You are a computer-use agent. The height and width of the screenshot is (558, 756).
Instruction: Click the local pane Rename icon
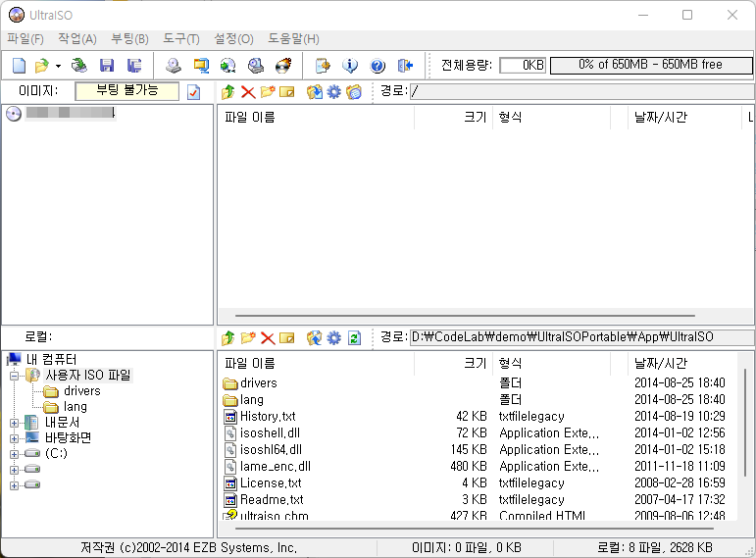click(287, 338)
